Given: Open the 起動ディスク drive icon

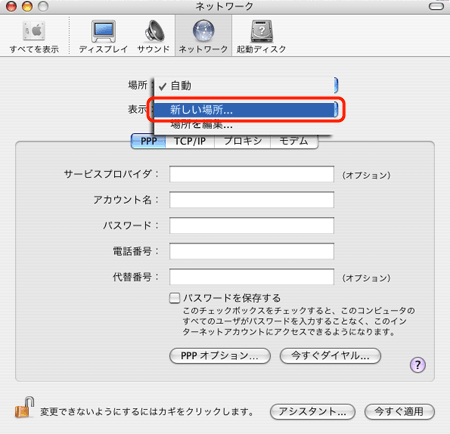Looking at the screenshot, I should point(262,31).
